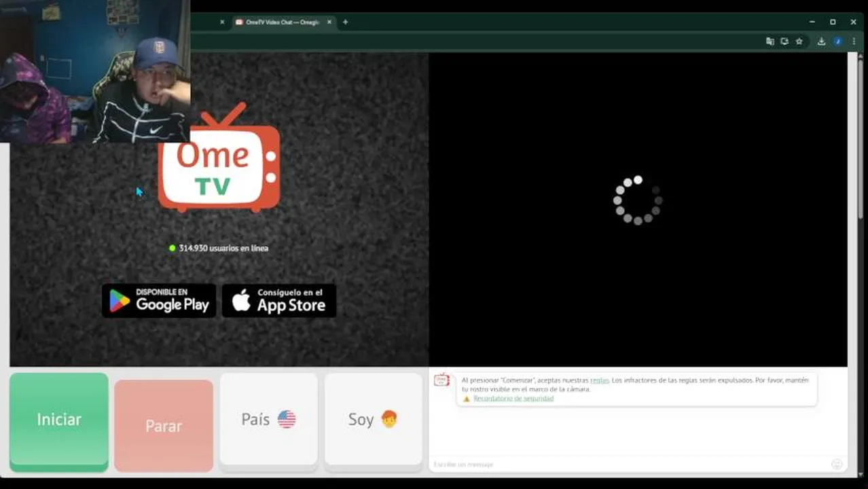
Task: Click the OmeTV avatar icon in chat notice
Action: point(442,380)
